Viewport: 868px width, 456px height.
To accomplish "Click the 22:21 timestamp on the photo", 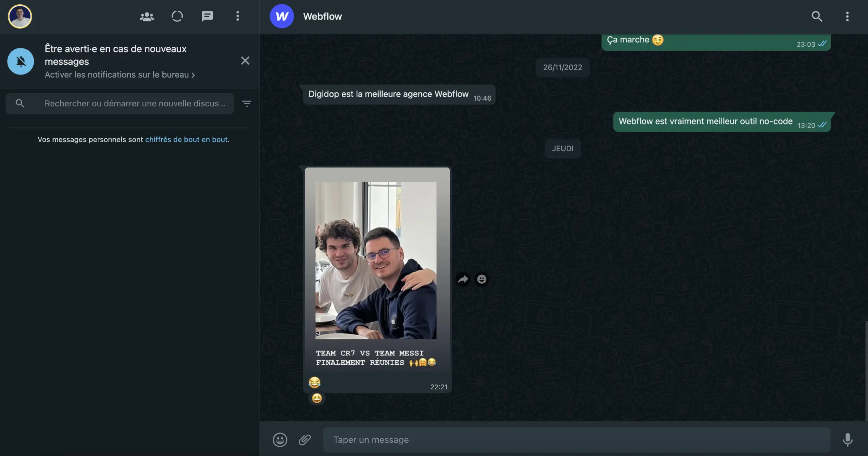I will pyautogui.click(x=439, y=387).
